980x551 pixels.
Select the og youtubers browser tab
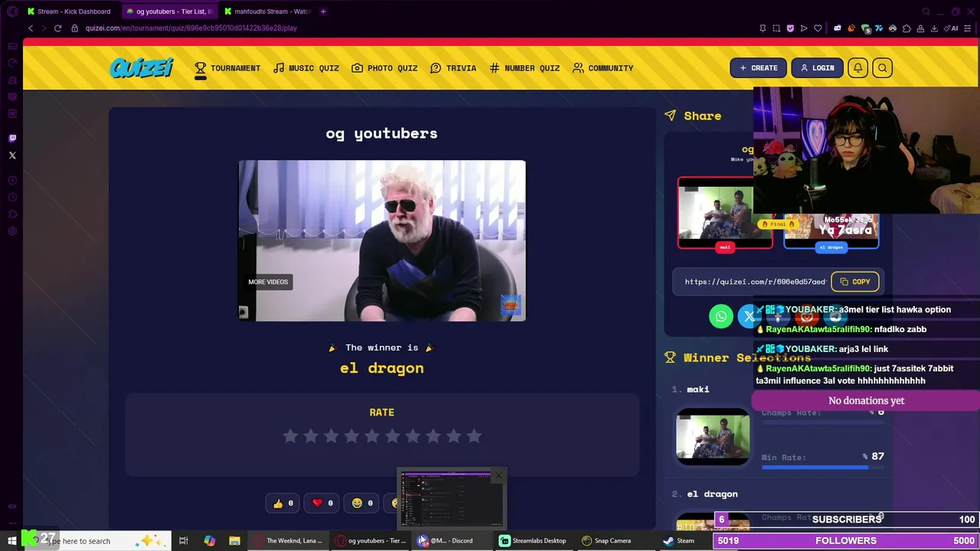pyautogui.click(x=168, y=11)
